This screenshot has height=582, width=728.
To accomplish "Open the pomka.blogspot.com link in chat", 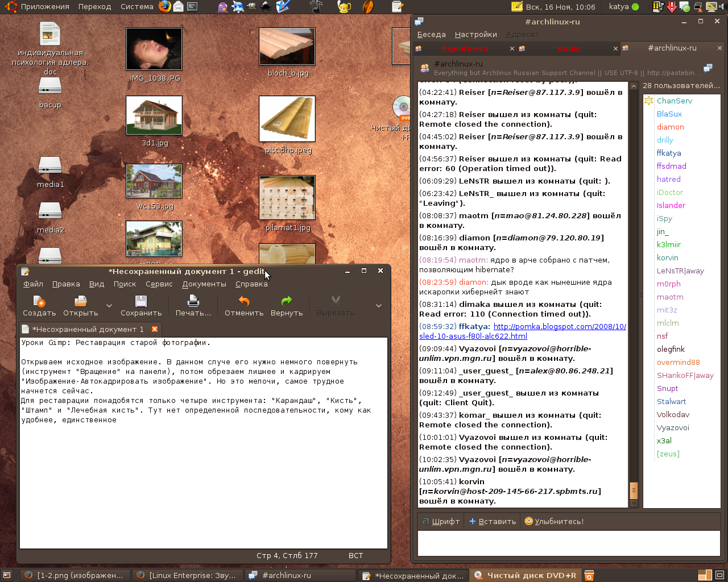I will (x=560, y=327).
